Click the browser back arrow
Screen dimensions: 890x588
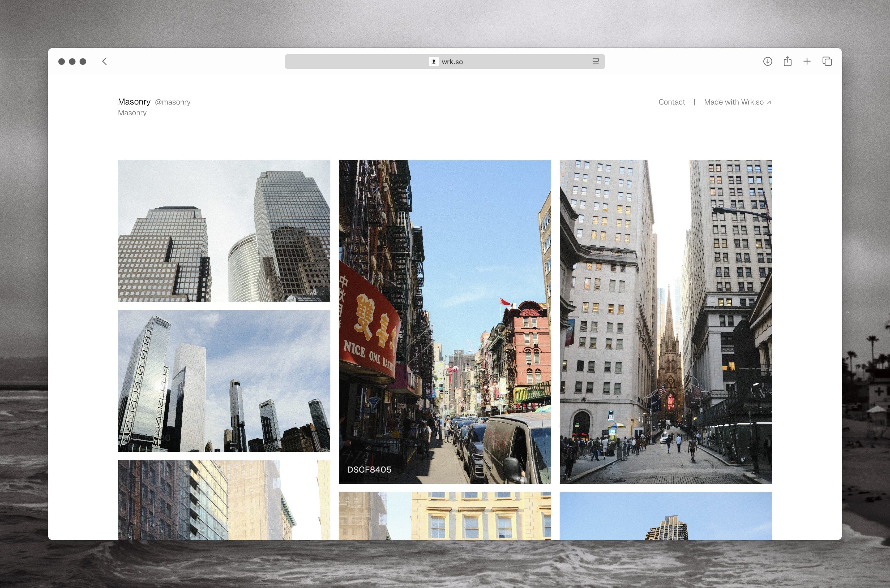click(105, 61)
